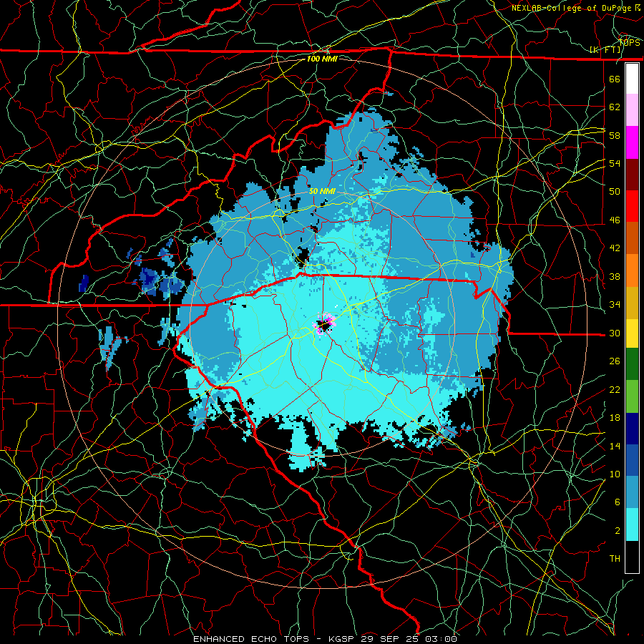This screenshot has width=644, height=644.
Task: Click the bright red swatch above 46
Action: 632,206
